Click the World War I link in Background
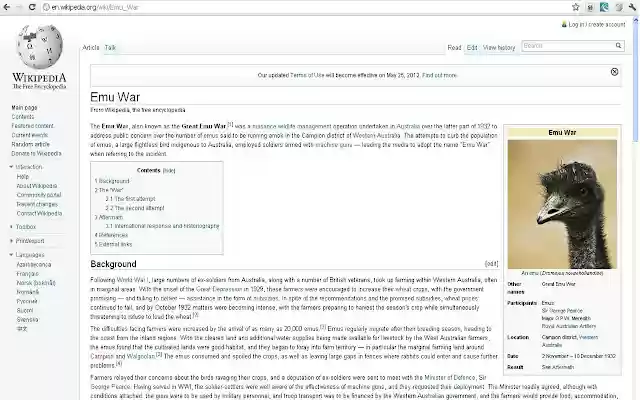This screenshot has height=400, width=640. [x=133, y=280]
